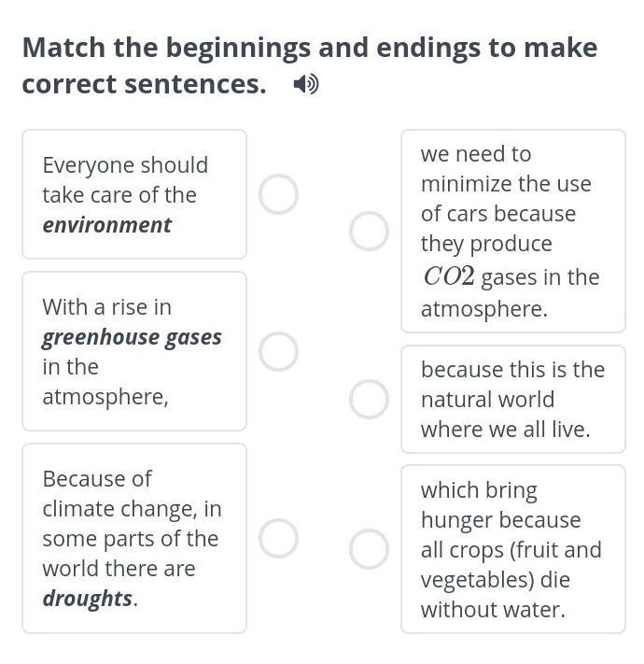Click the 'Because of climate change' droughts card

(134, 539)
